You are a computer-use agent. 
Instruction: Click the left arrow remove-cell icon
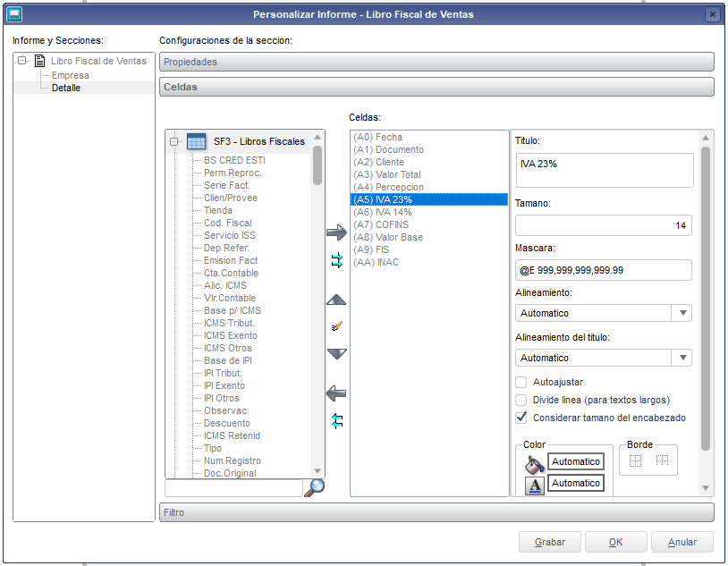(336, 393)
